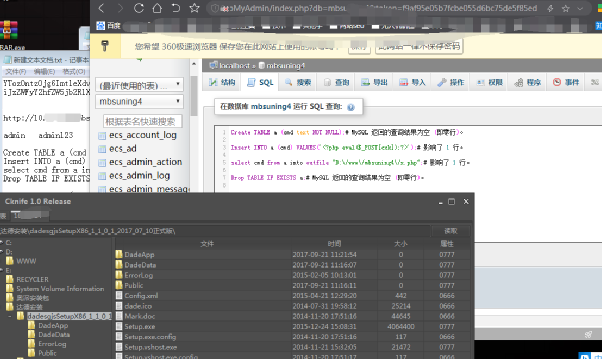
Task: Go back with the browser back arrow
Action: (x=101, y=8)
